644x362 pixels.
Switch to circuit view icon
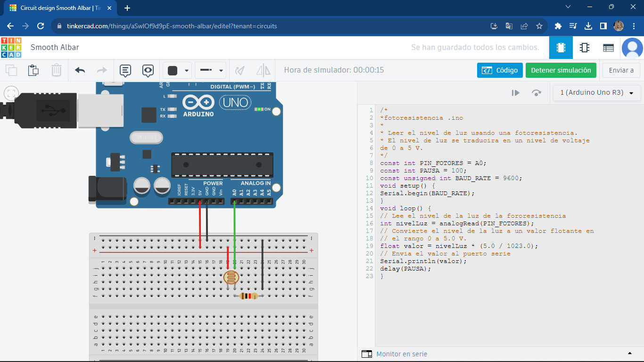(561, 48)
